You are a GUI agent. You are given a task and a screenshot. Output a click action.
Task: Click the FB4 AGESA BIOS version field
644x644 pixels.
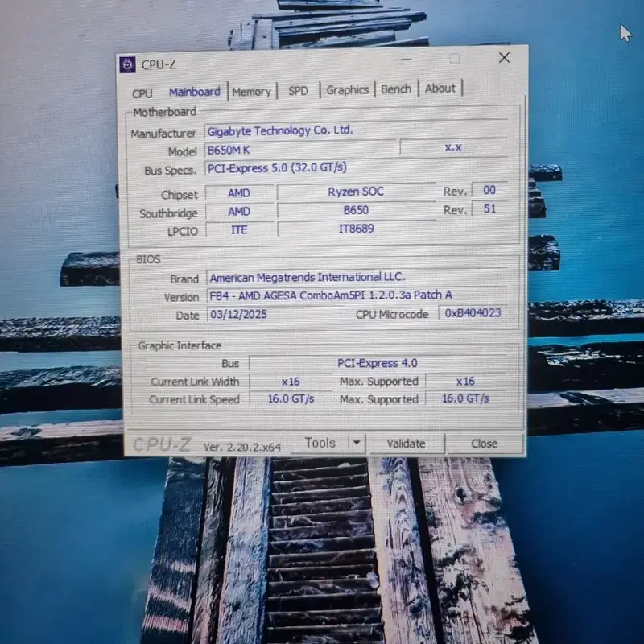click(x=357, y=295)
